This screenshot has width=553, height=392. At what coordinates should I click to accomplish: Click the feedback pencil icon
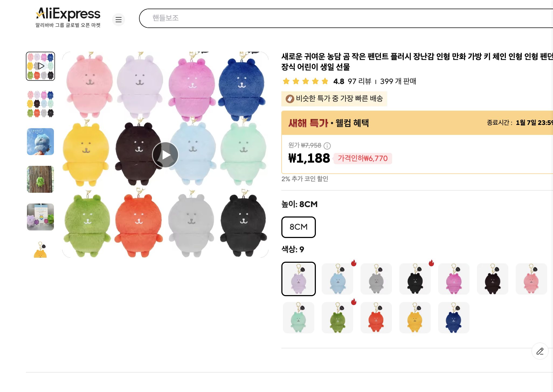point(540,351)
